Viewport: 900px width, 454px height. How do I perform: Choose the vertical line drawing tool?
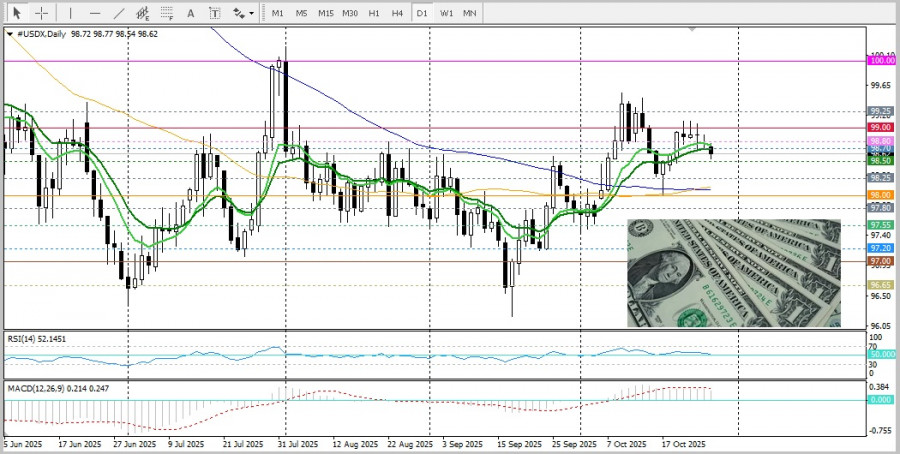(71, 13)
